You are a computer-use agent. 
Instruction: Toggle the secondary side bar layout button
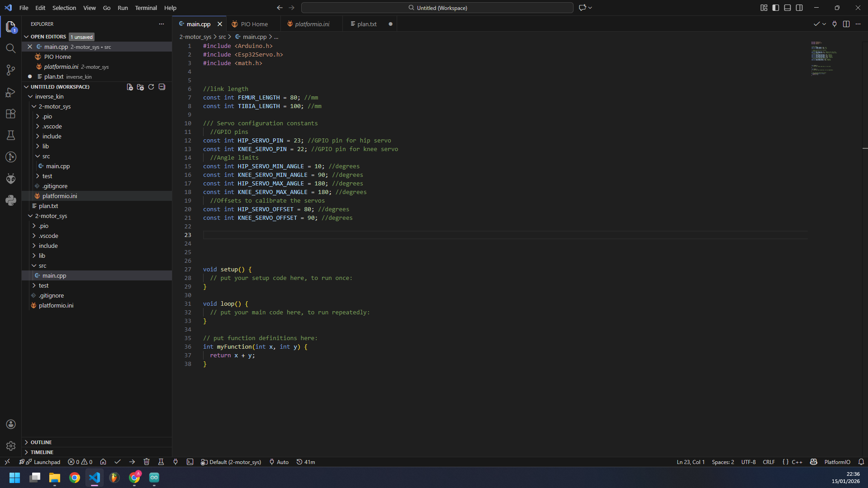pyautogui.click(x=799, y=8)
